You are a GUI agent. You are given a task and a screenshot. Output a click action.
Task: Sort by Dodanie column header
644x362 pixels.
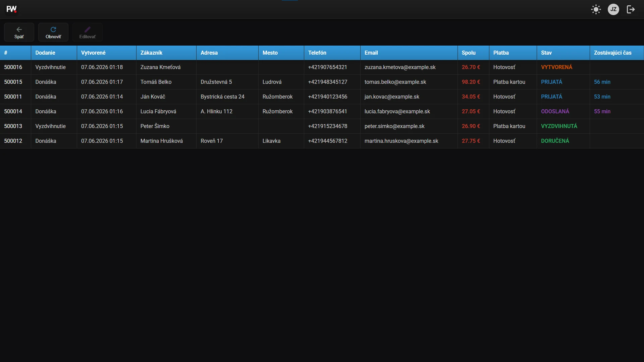point(54,53)
